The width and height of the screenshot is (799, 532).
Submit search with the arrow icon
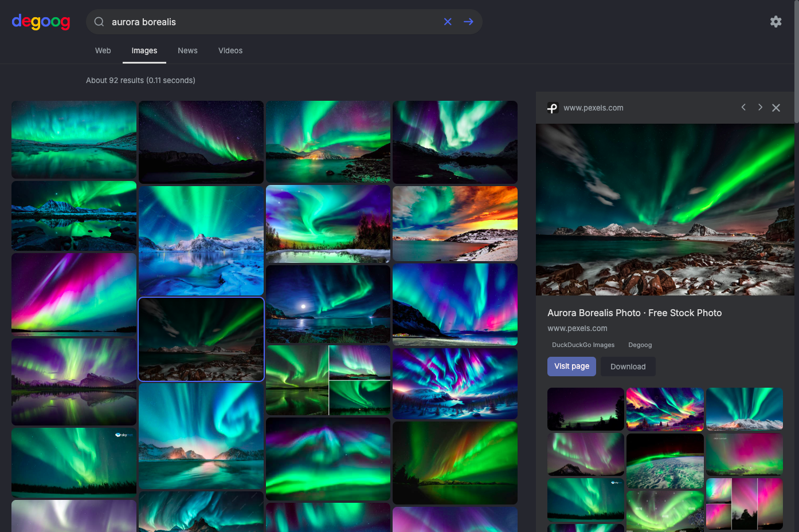468,22
